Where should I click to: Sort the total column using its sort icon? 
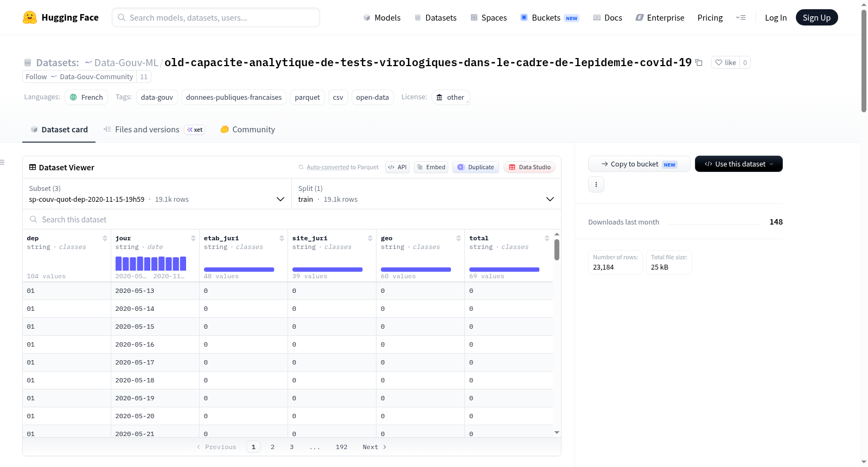tap(547, 238)
